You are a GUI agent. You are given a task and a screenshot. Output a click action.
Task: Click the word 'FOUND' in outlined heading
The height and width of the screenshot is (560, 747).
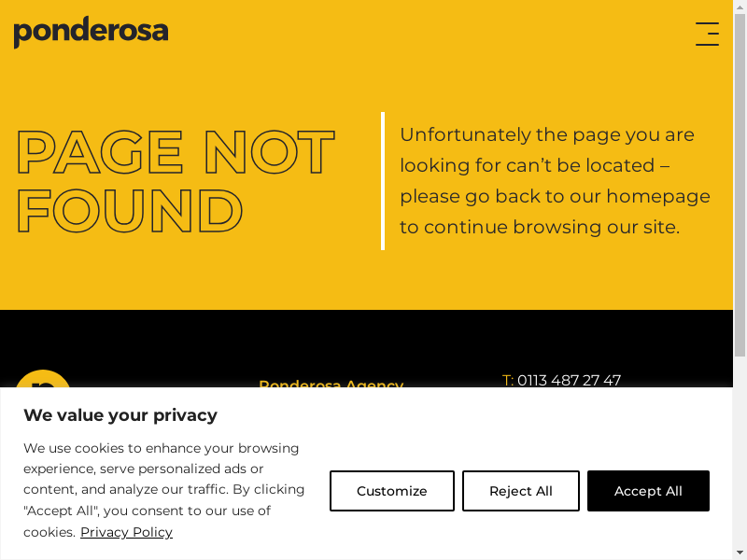[130, 212]
